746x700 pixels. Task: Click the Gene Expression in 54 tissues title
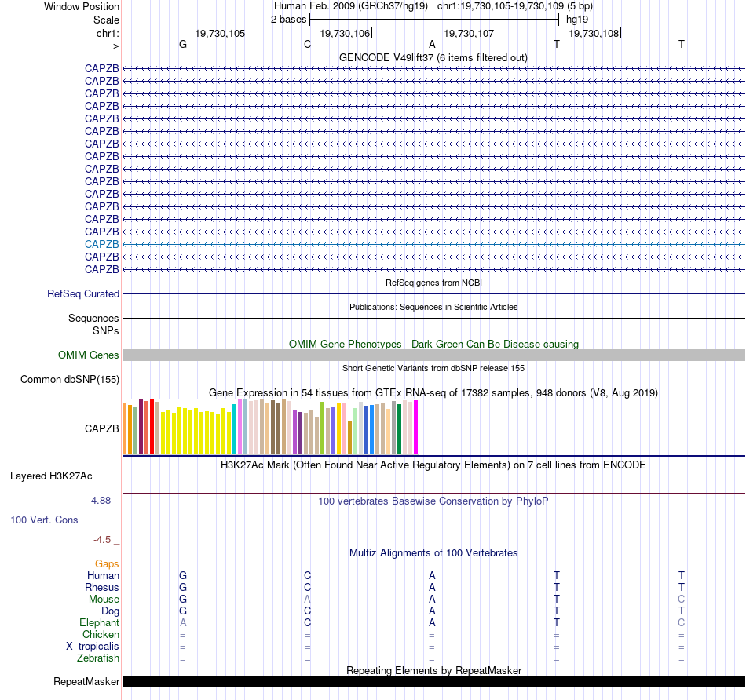pyautogui.click(x=433, y=393)
